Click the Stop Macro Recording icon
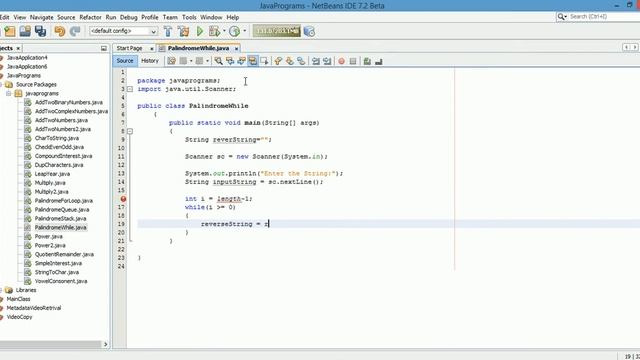The image size is (640, 360). [353, 61]
